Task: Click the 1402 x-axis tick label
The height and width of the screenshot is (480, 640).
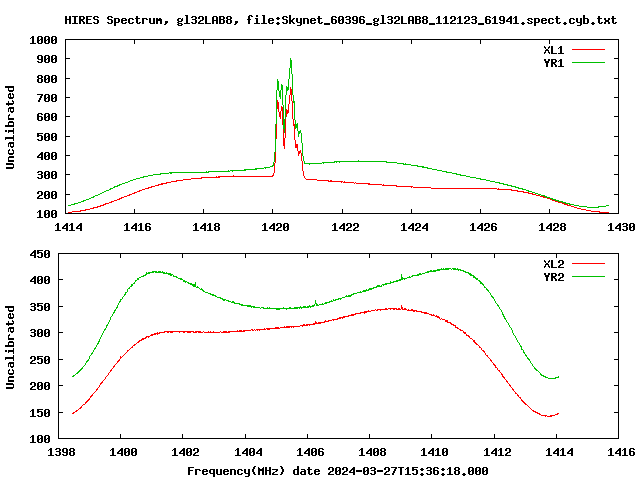Action: (185, 452)
